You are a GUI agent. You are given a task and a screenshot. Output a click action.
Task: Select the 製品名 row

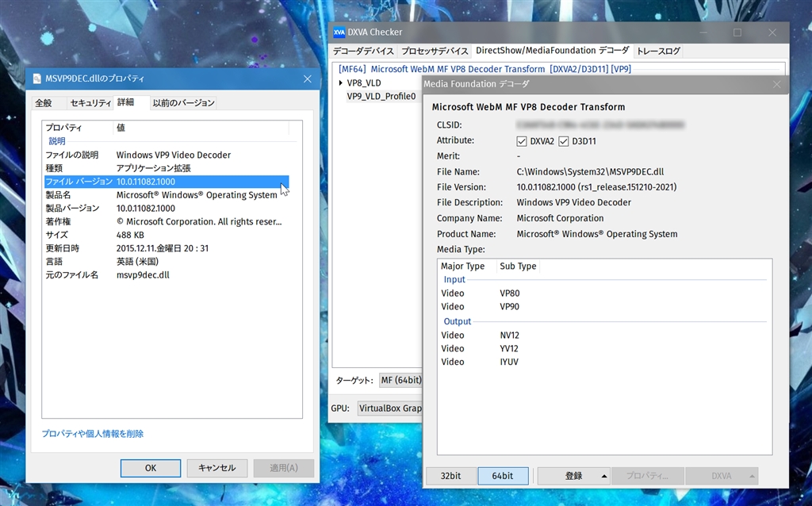click(x=167, y=195)
